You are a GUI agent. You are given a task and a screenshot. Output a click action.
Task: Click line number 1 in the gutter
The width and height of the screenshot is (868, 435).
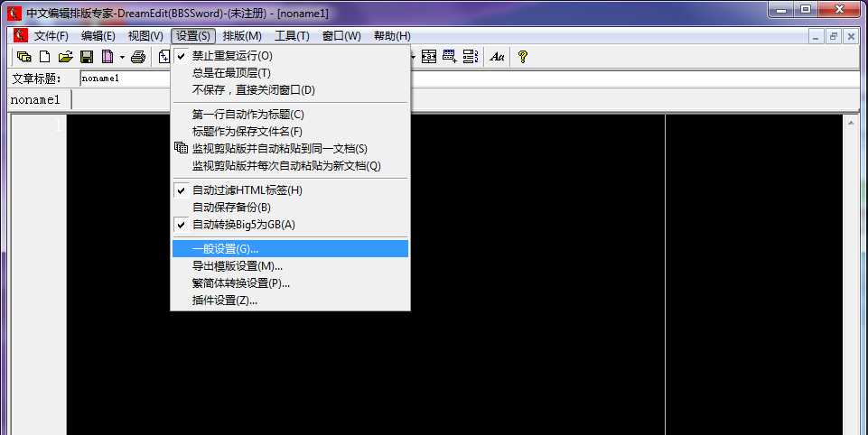point(58,126)
